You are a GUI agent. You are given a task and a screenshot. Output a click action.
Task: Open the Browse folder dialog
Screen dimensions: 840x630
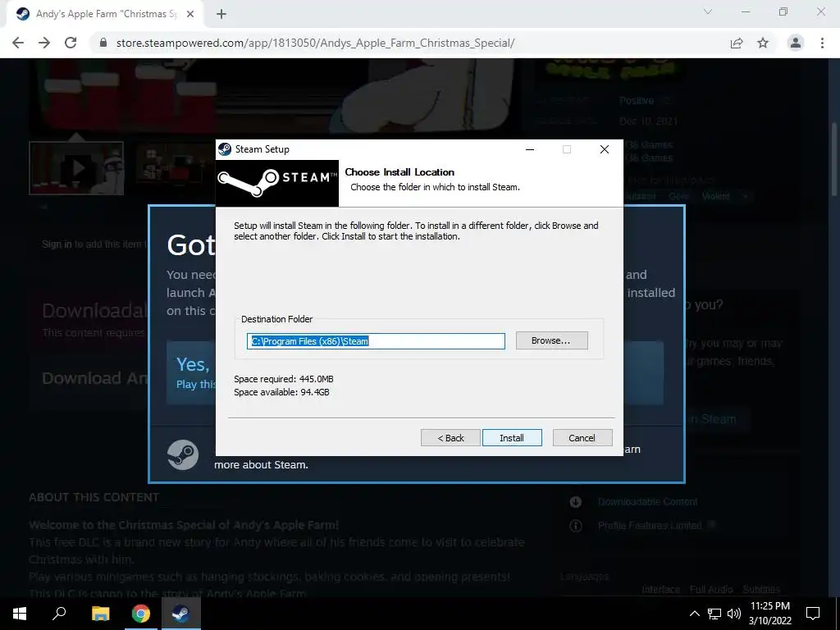point(551,340)
